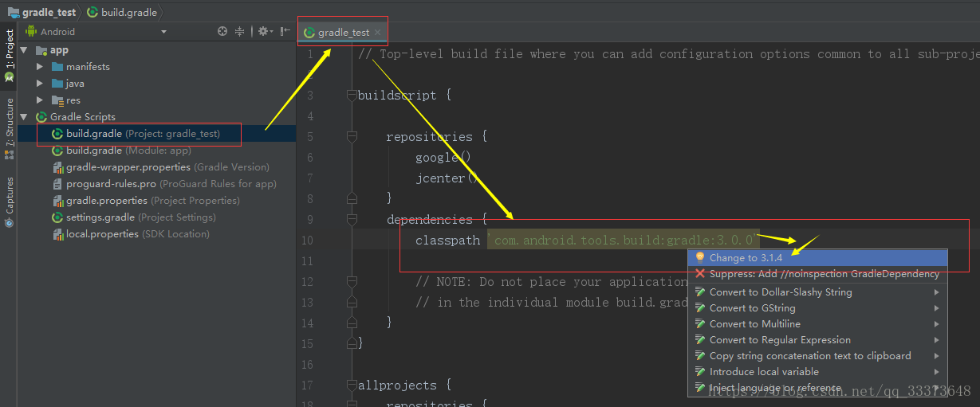Select Convert to GString intention
Screen dimensions: 980x407
817,308
